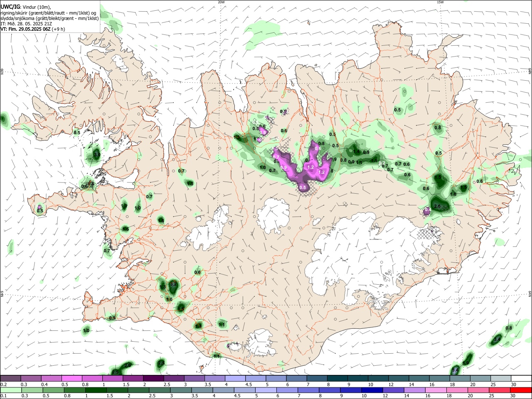The image size is (532, 399).
Task: Click upper legend dark teal swatch between 9 and 10
Action: (x=358, y=378)
